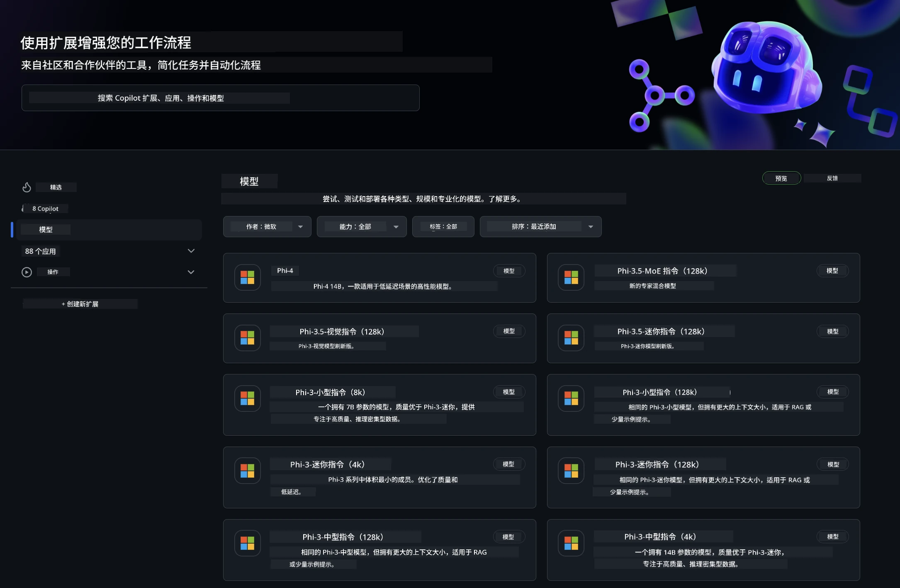Click the Microsoft logo on Phi-3.5-MoE 指令 card
Screen dimensions: 900x588
[x=571, y=277]
